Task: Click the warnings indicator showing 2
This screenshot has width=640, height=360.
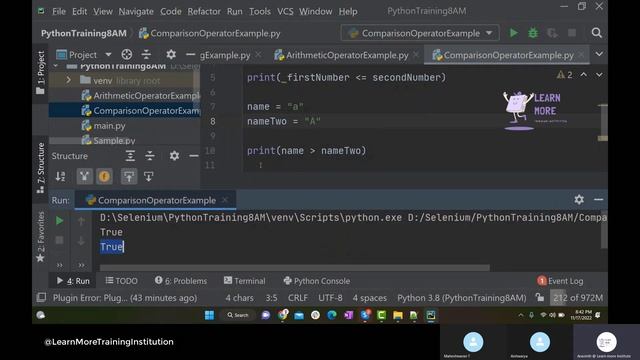Action: click(564, 75)
